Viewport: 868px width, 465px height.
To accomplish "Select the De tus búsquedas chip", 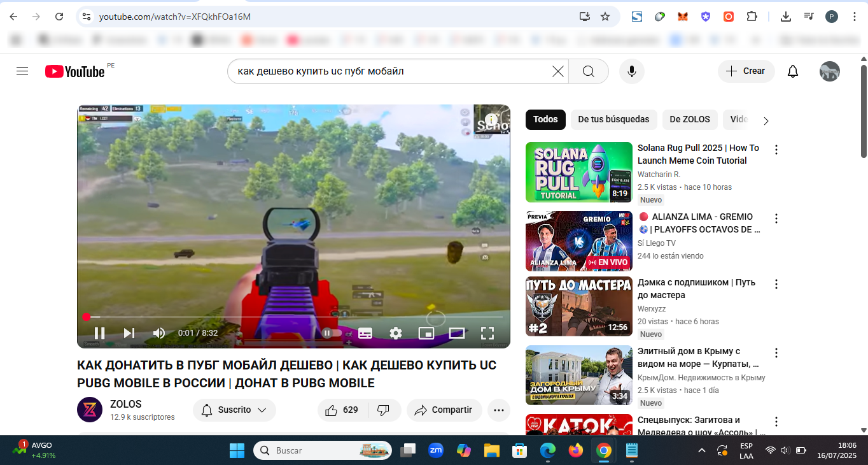I will (x=613, y=119).
